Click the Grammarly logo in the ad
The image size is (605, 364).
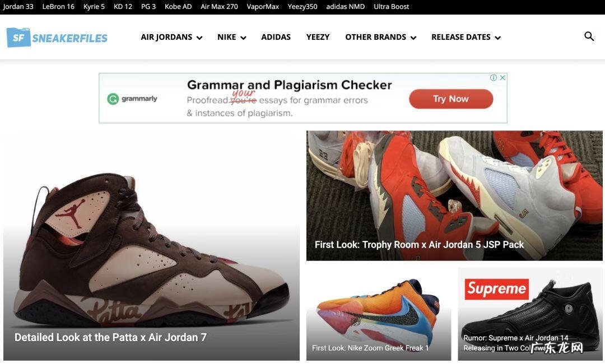pos(132,99)
